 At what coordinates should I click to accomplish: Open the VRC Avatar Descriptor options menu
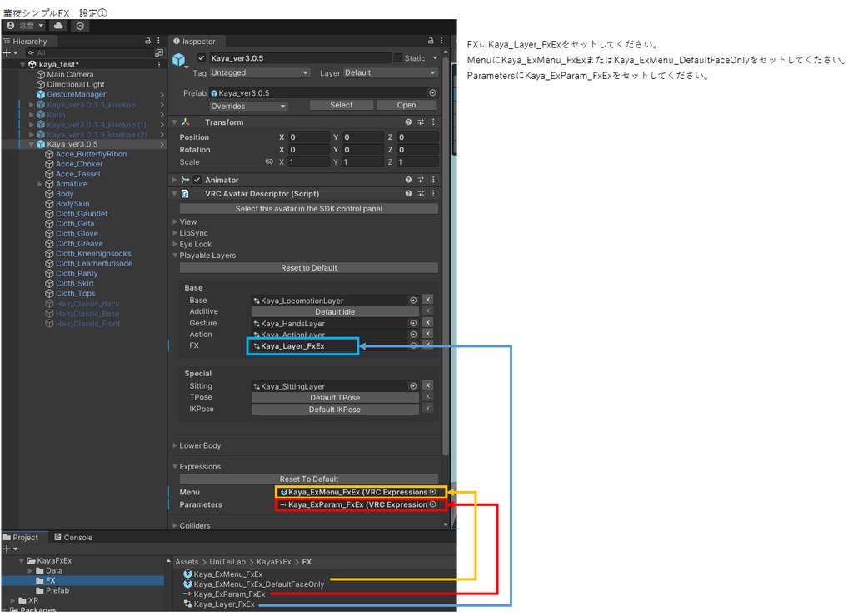[x=433, y=194]
